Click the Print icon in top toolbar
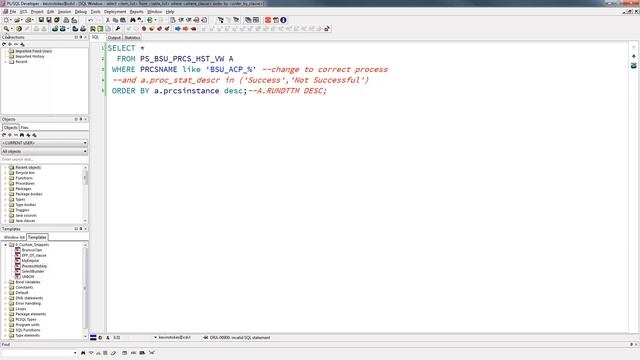Image resolution: width=640 pixels, height=360 pixels. click(x=66, y=20)
